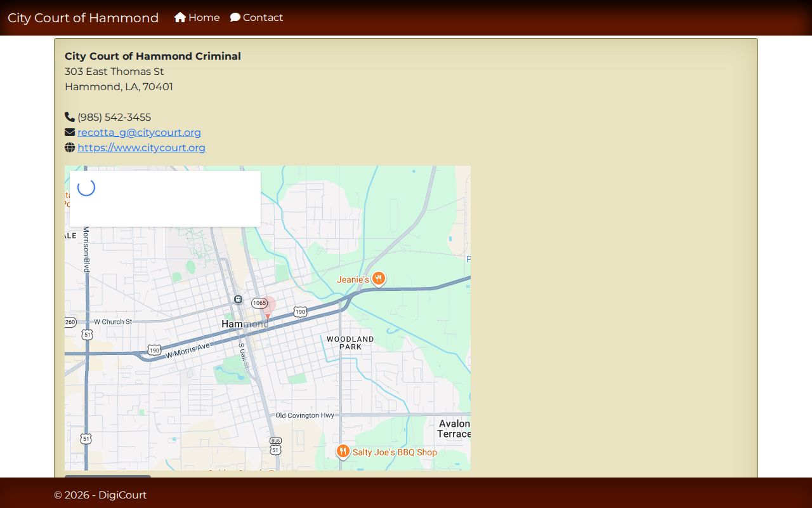
Task: Click the house icon beside Home
Action: tap(180, 17)
